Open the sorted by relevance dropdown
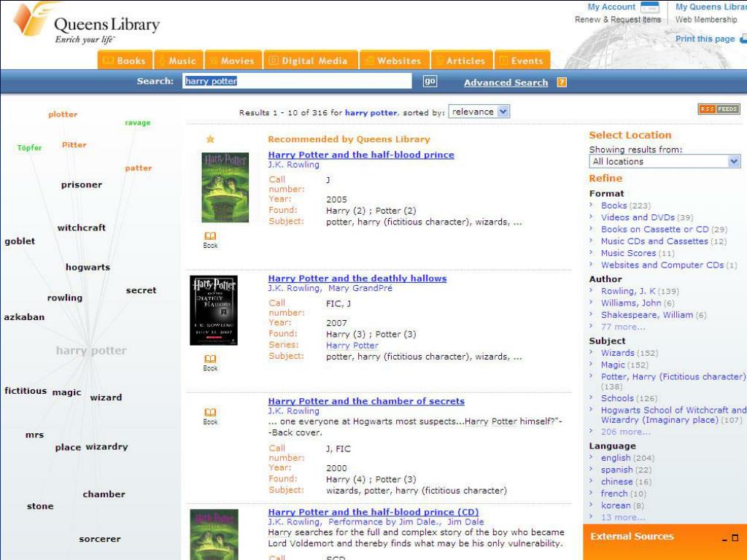Screen dimensions: 747x560 479,112
